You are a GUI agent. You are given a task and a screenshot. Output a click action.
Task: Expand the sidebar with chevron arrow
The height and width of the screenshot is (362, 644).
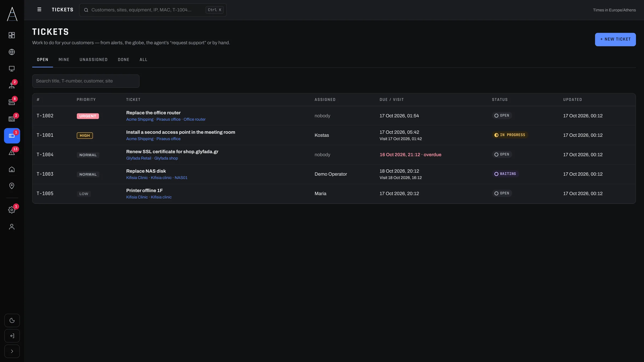coord(12,351)
